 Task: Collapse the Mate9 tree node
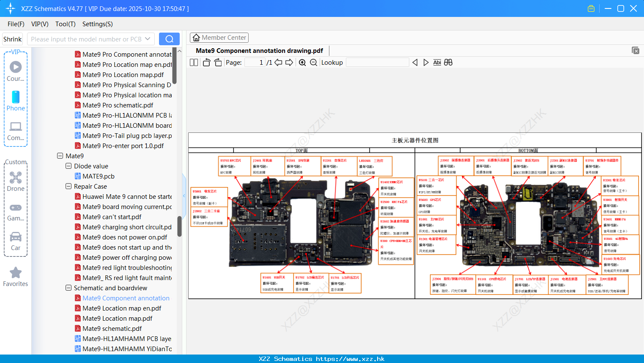(x=60, y=156)
